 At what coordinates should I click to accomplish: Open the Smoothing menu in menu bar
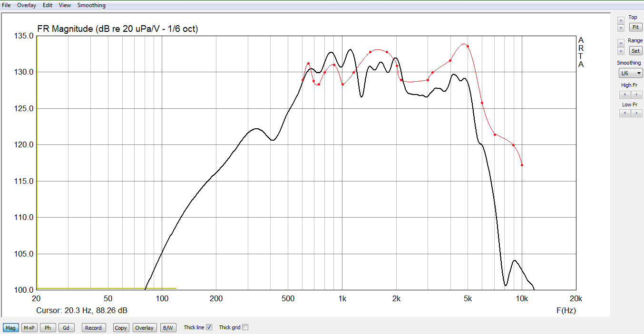click(91, 5)
